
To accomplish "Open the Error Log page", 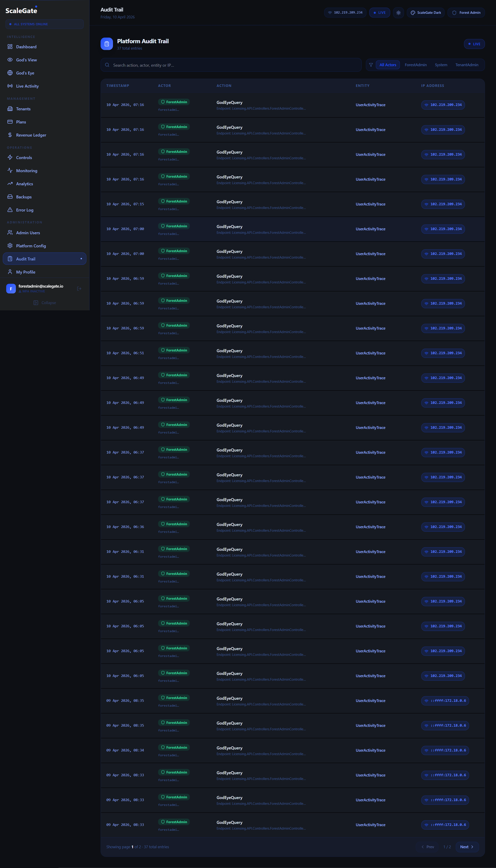I will (x=25, y=210).
